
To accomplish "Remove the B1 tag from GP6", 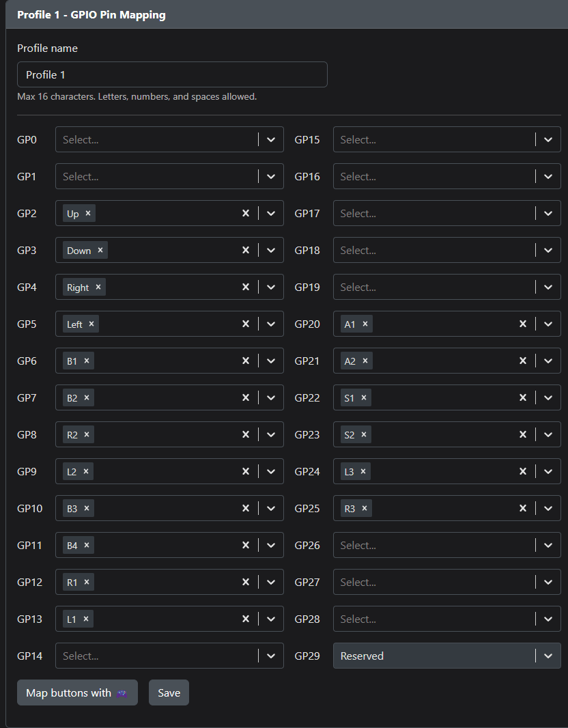I will (x=86, y=361).
